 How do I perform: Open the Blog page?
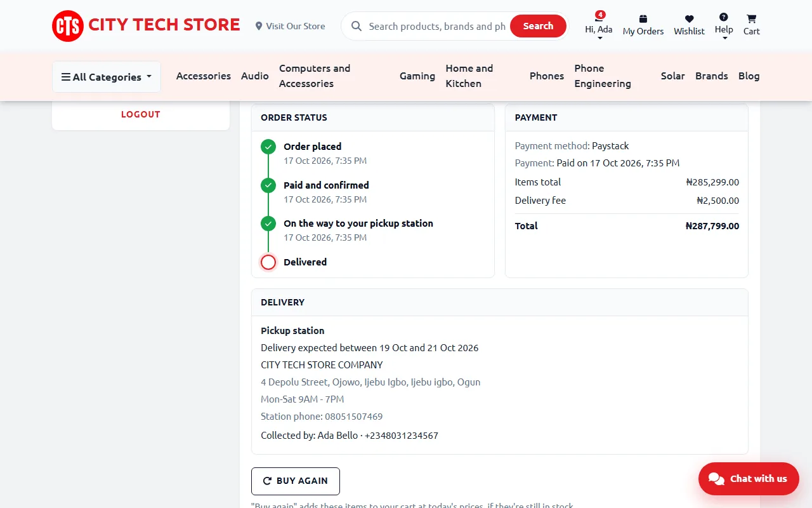click(749, 76)
